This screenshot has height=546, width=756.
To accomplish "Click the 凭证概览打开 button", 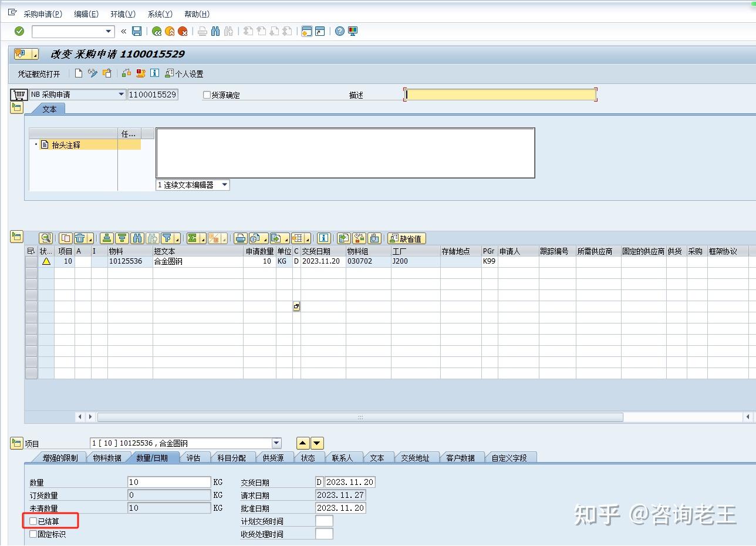I will (39, 74).
